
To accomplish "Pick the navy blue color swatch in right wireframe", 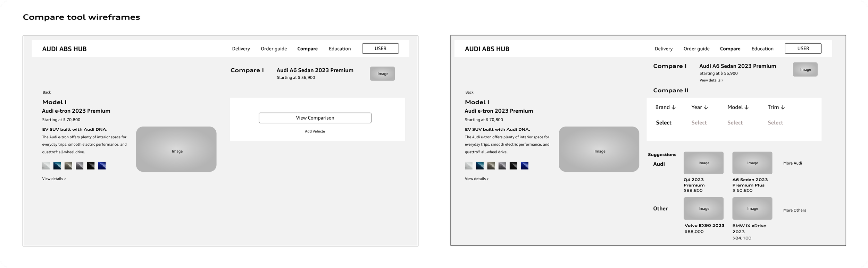I will (525, 166).
